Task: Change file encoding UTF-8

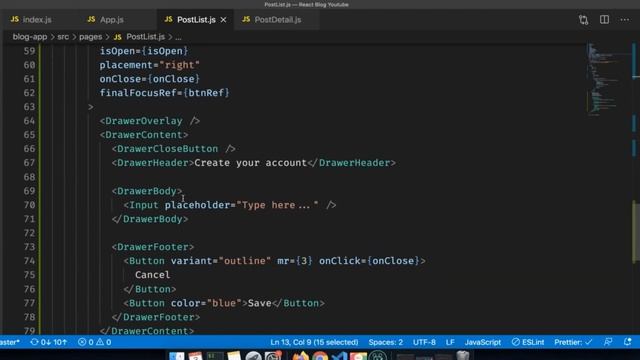Action: pos(424,342)
